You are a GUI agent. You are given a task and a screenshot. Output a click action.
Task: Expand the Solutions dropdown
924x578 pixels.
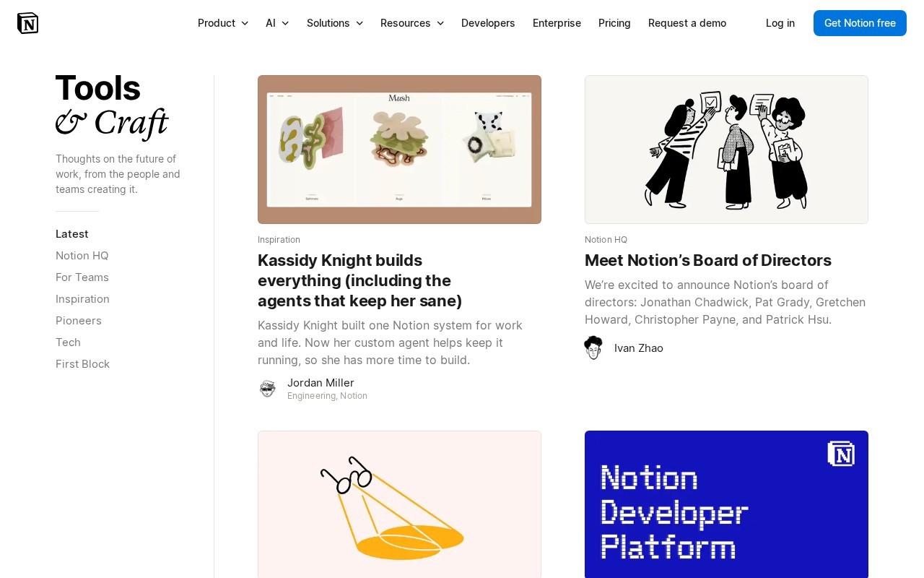pos(335,23)
